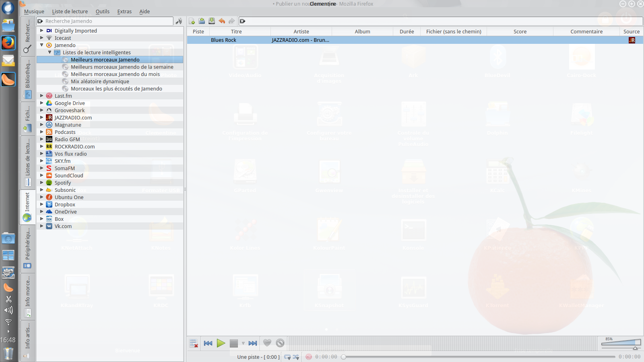Open the Info artiste sidebar tab

[x=27, y=340]
